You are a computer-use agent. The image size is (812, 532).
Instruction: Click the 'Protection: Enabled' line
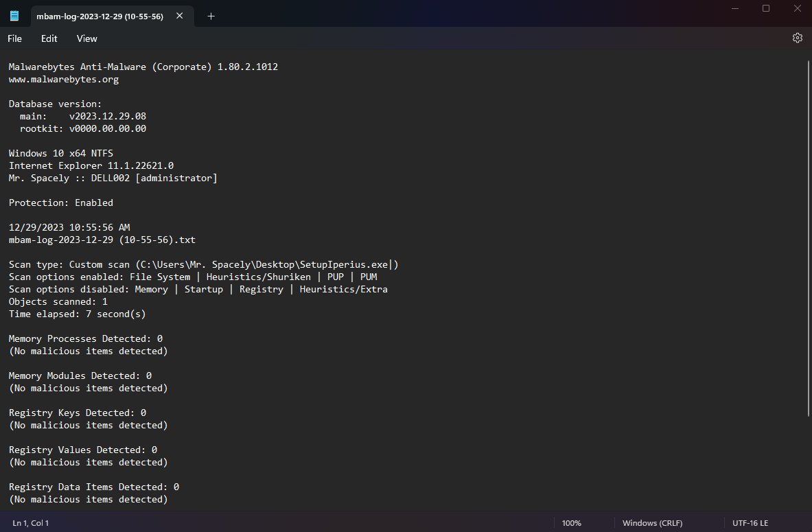click(x=61, y=203)
